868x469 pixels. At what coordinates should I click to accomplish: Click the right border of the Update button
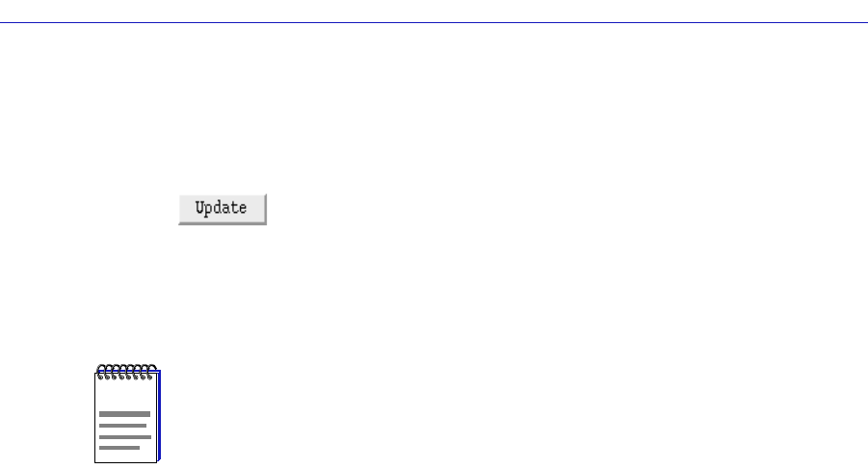click(x=266, y=209)
